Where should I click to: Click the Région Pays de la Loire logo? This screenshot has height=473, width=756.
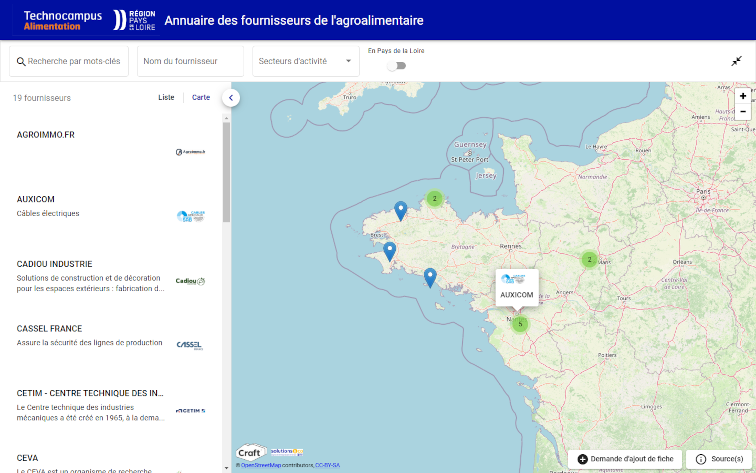coord(135,20)
